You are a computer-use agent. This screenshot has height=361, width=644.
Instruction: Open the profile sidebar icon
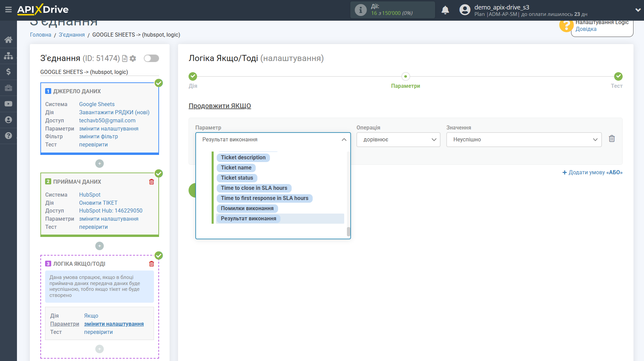8,120
